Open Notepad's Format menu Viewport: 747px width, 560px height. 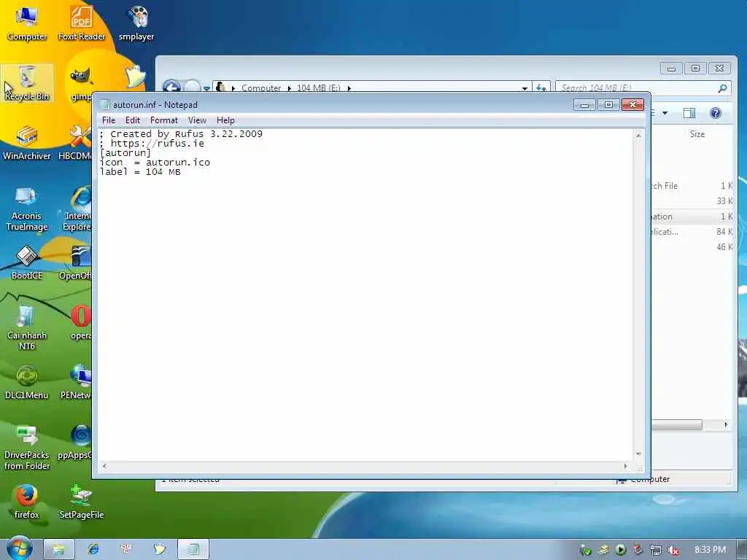coord(164,120)
